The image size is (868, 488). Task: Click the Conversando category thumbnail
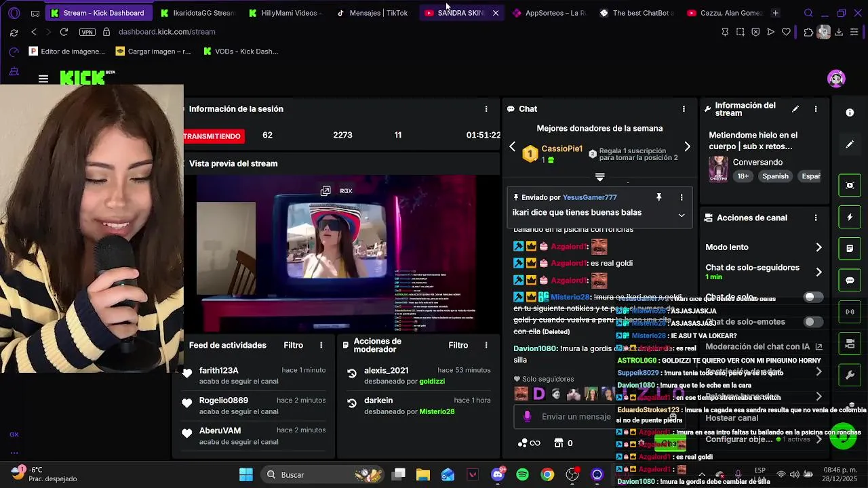718,169
